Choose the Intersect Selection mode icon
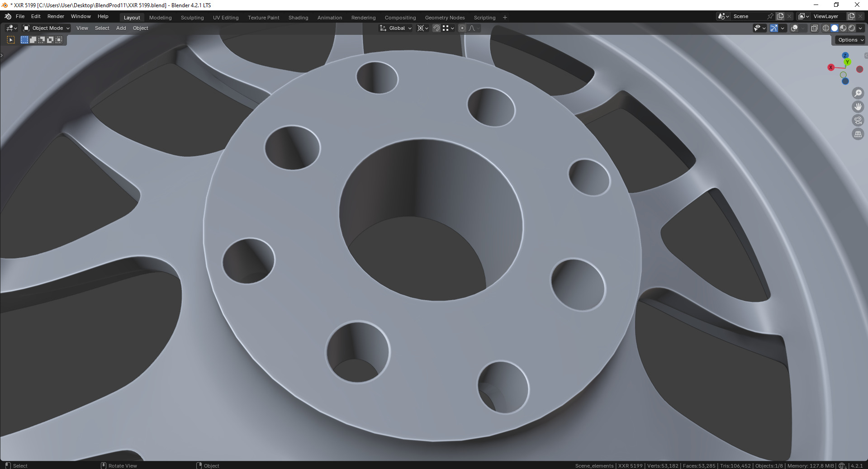 59,40
